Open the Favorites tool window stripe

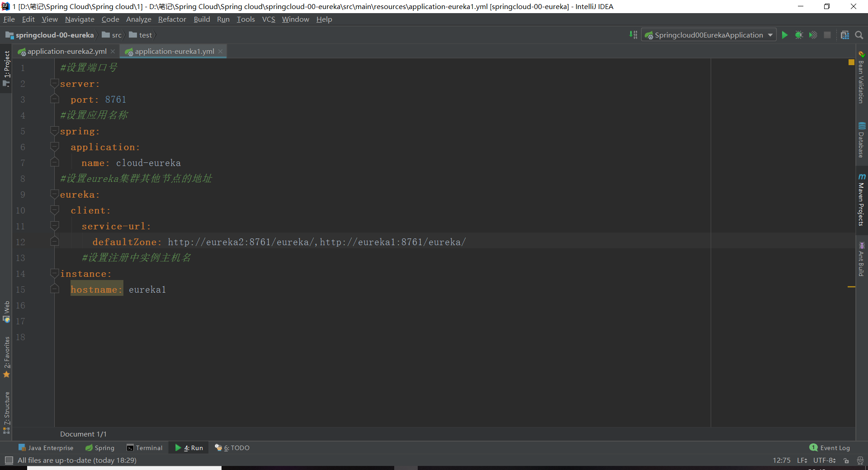[6, 357]
